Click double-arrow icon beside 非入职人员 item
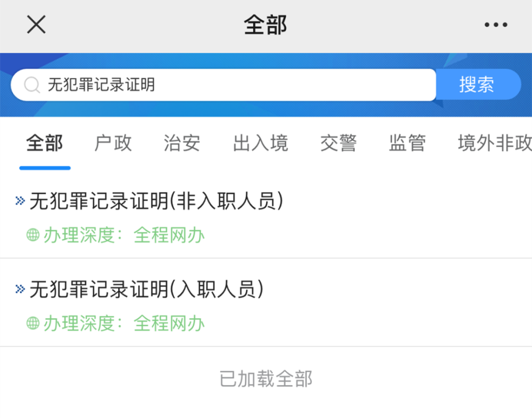 (20, 201)
